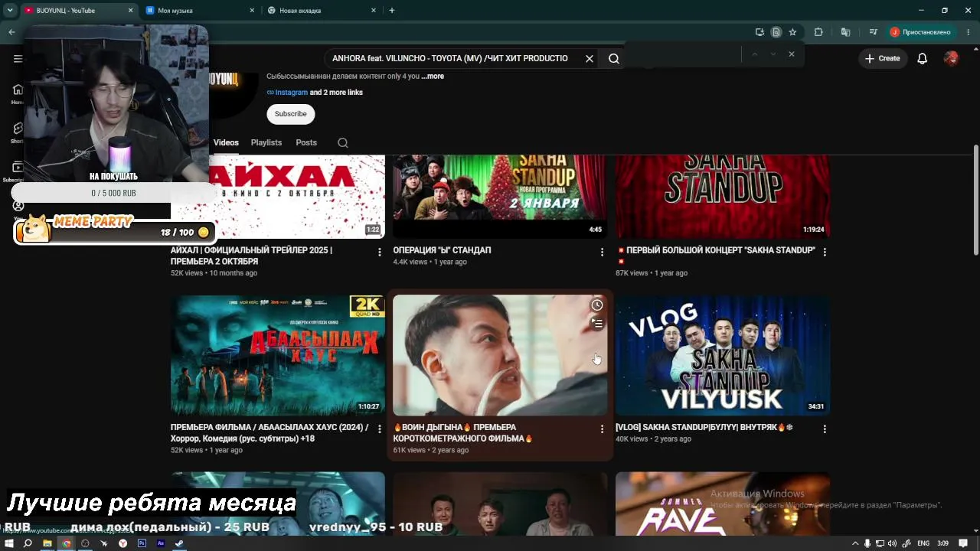Add ВОИН ДЫГЫНА video to queue

point(597,324)
